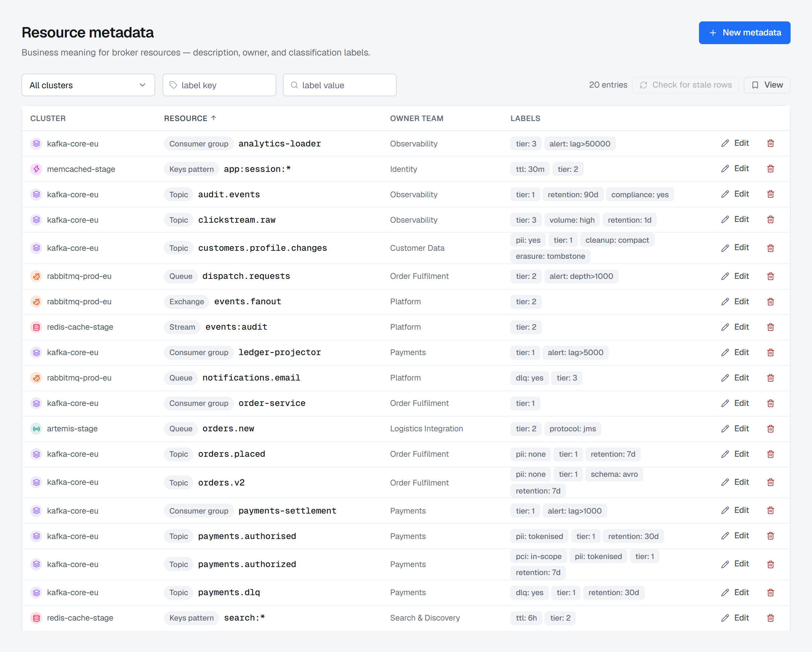Delete the orders.v2 topic entry
The height and width of the screenshot is (652, 812).
[x=770, y=482]
